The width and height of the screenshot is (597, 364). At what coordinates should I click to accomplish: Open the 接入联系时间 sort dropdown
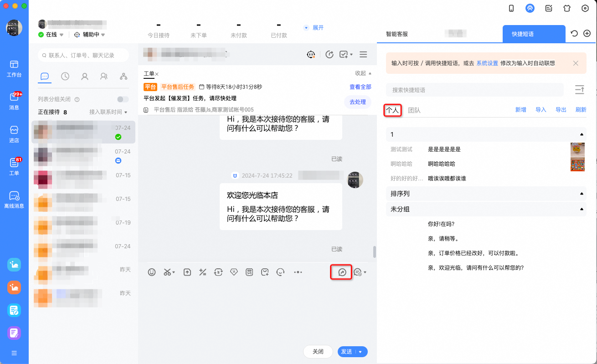[108, 112]
